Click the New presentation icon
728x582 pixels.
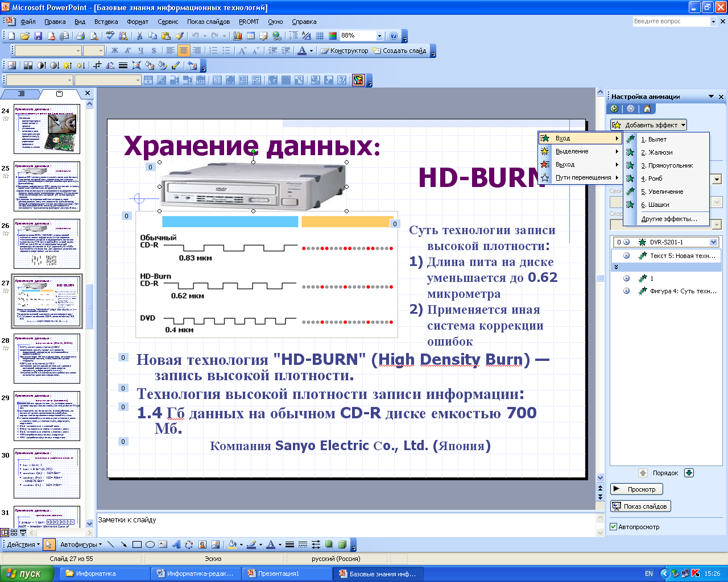coord(12,36)
